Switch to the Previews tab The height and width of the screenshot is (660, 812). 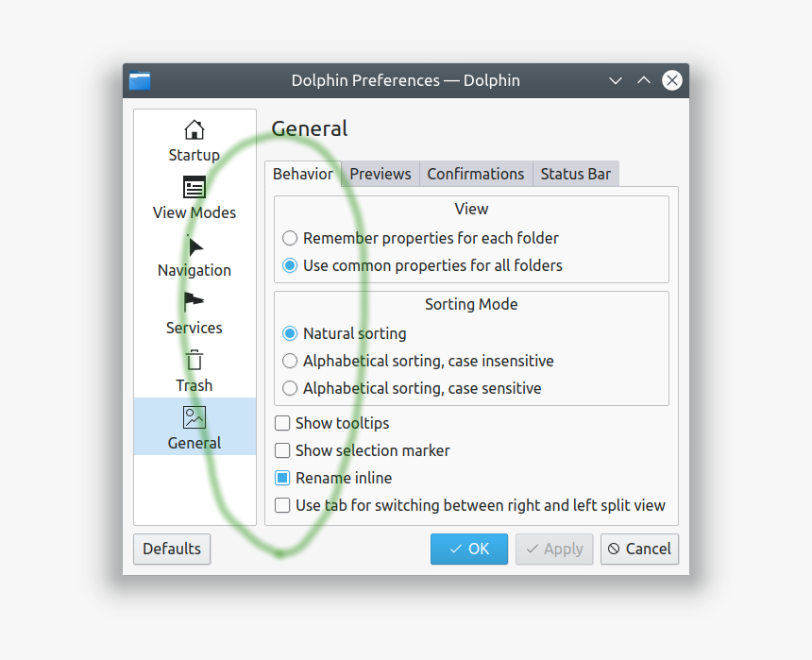(381, 174)
